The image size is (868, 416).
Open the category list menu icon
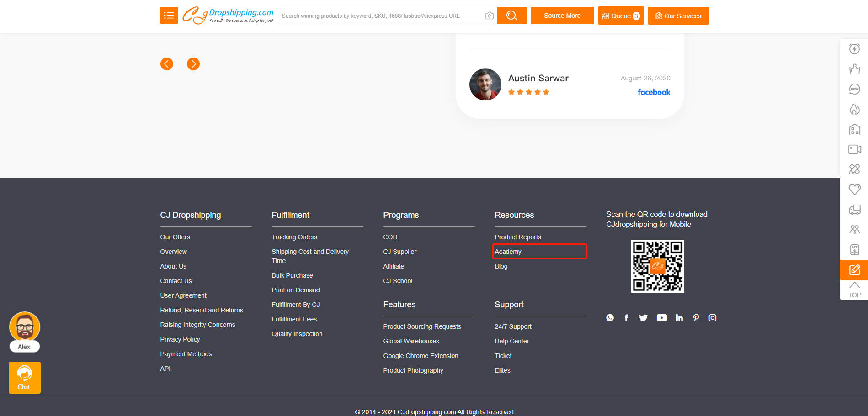[169, 16]
